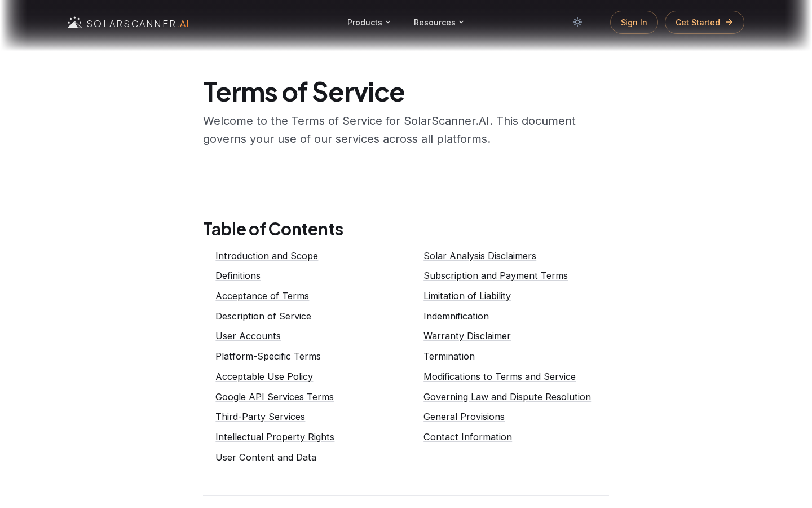The height and width of the screenshot is (508, 812).
Task: Click the Get Started button
Action: click(x=704, y=23)
